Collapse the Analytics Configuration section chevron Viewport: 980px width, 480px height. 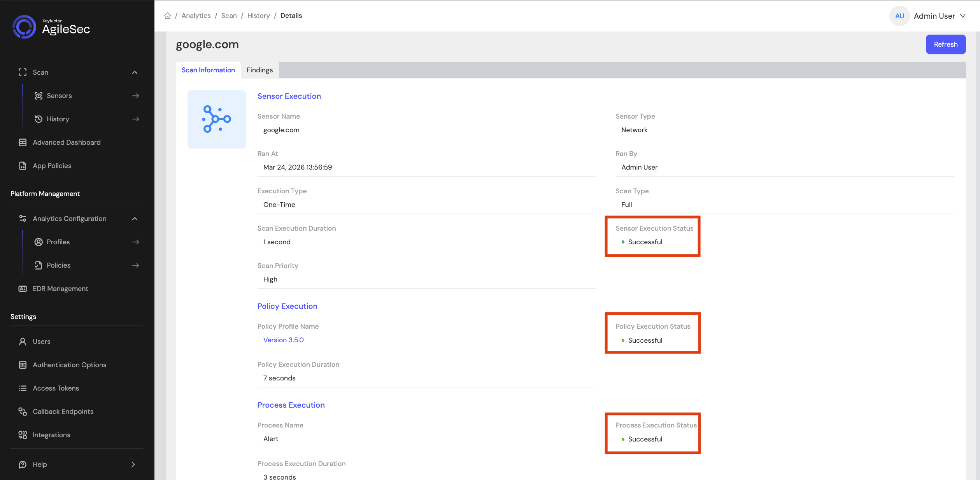tap(135, 219)
